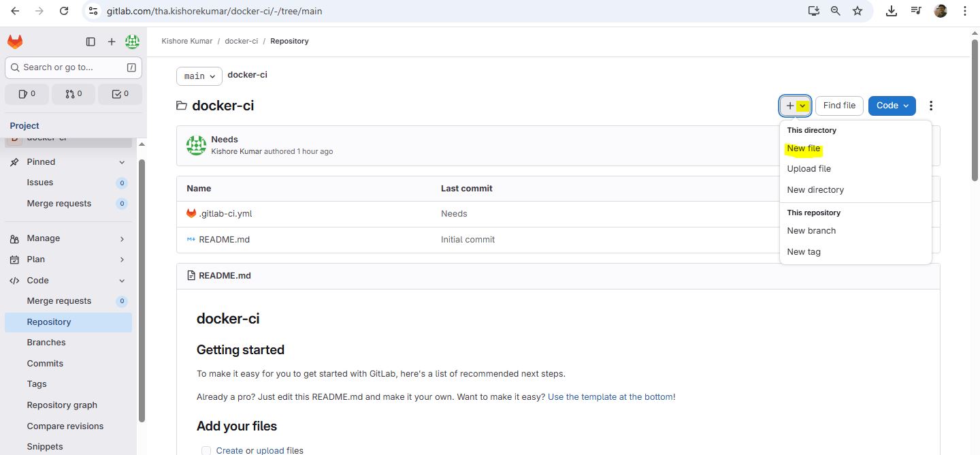Viewport: 980px width, 455px height.
Task: Bookmark this page with the star icon
Action: (x=857, y=11)
